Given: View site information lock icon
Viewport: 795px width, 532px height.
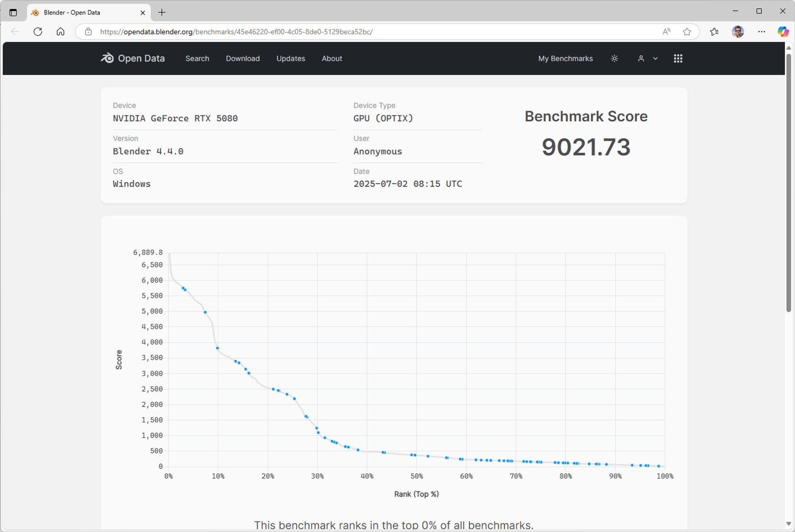Looking at the screenshot, I should (88, 31).
